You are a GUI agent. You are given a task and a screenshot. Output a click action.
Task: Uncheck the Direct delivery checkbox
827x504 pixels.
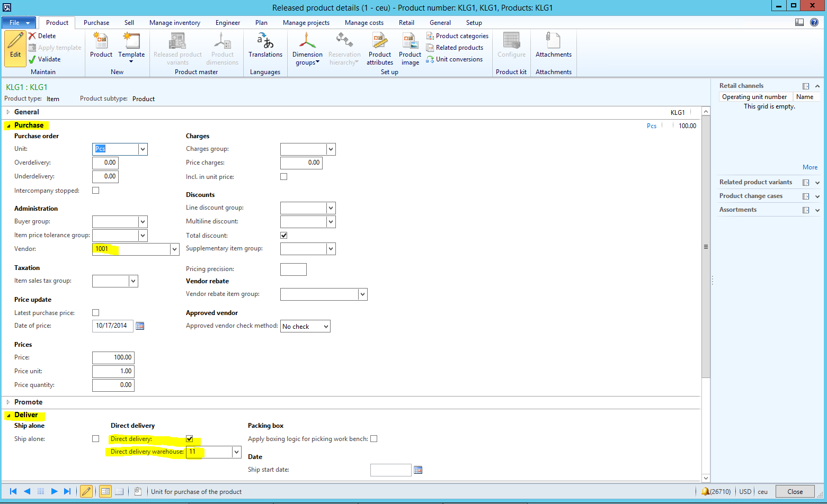(x=190, y=439)
